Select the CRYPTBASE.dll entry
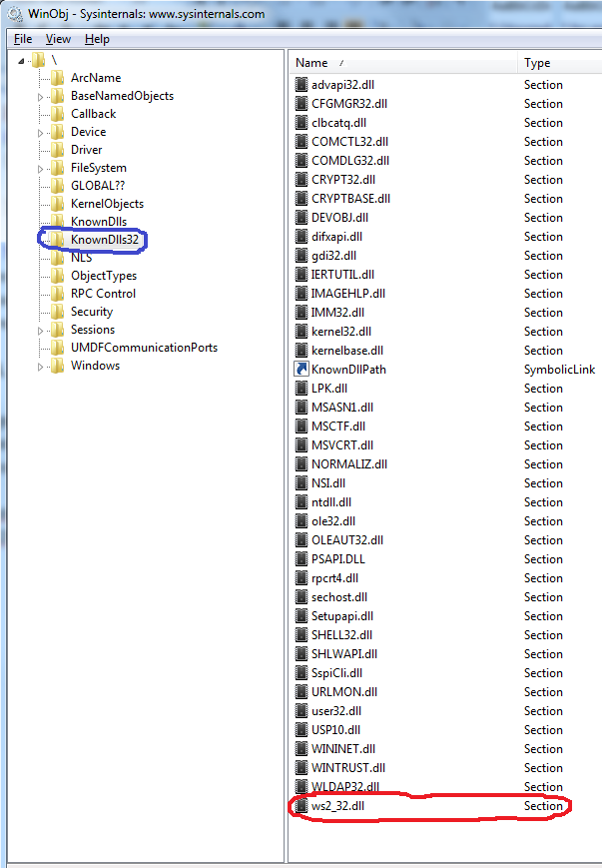The image size is (602, 868). pos(350,198)
